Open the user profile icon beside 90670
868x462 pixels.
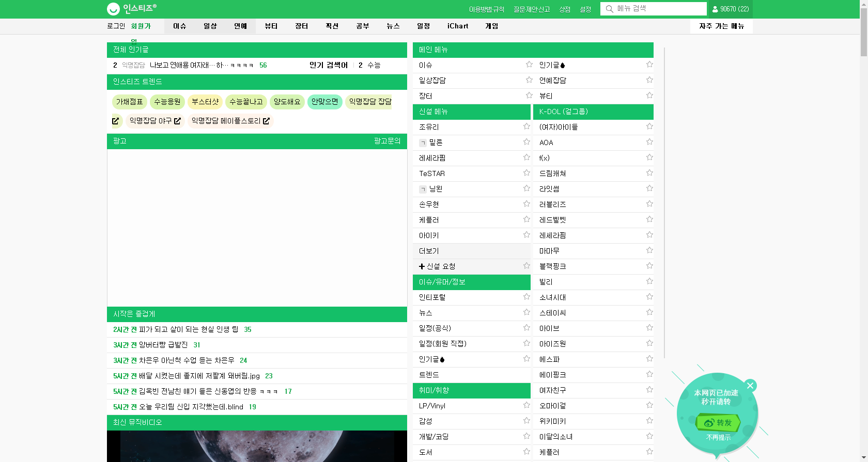pyautogui.click(x=715, y=9)
